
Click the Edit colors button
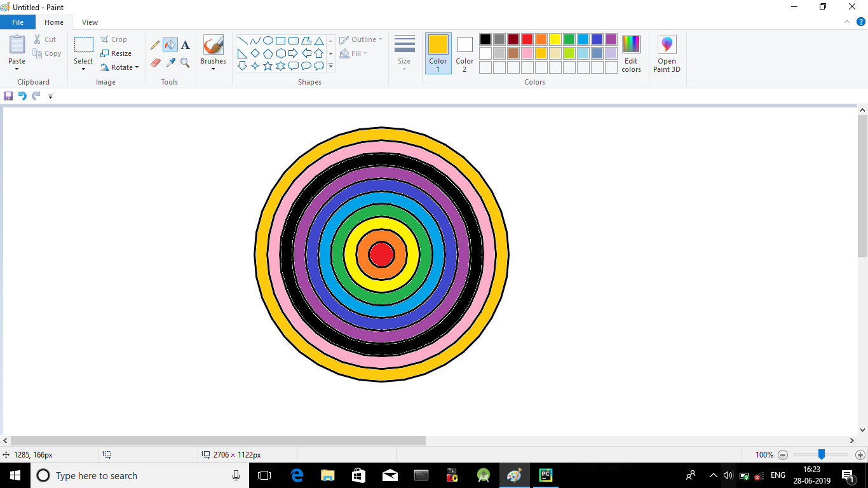point(631,53)
